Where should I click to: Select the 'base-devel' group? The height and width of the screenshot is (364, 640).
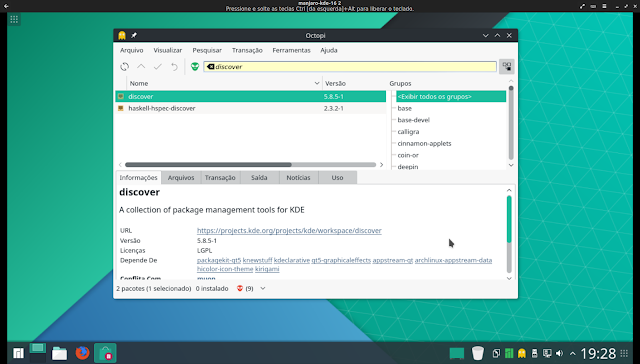[x=413, y=120]
